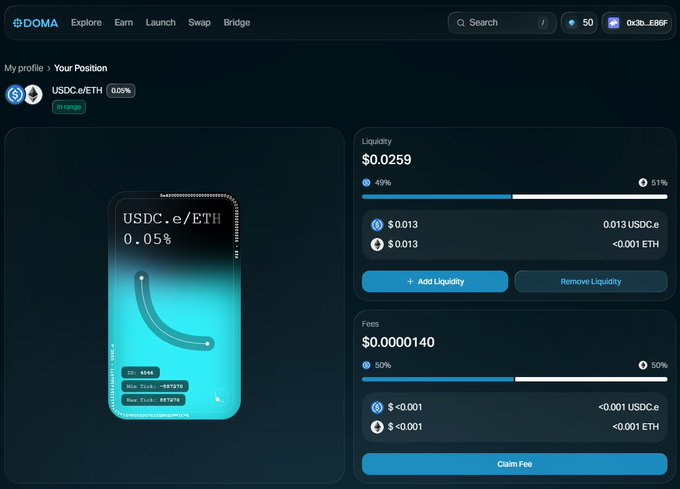This screenshot has height=489, width=680.
Task: Open the DOMA logo home link
Action: [x=36, y=23]
